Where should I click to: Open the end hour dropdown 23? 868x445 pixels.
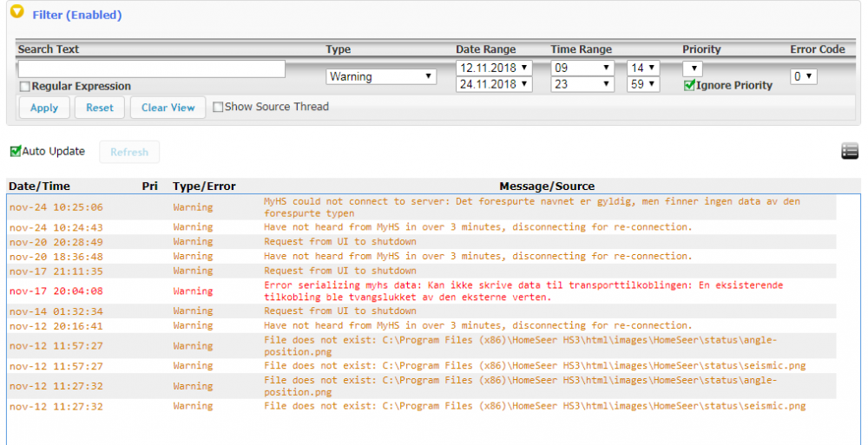tap(582, 84)
